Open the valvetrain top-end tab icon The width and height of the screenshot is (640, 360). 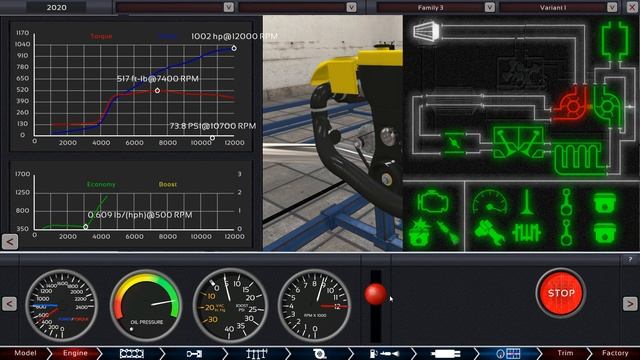click(x=257, y=353)
